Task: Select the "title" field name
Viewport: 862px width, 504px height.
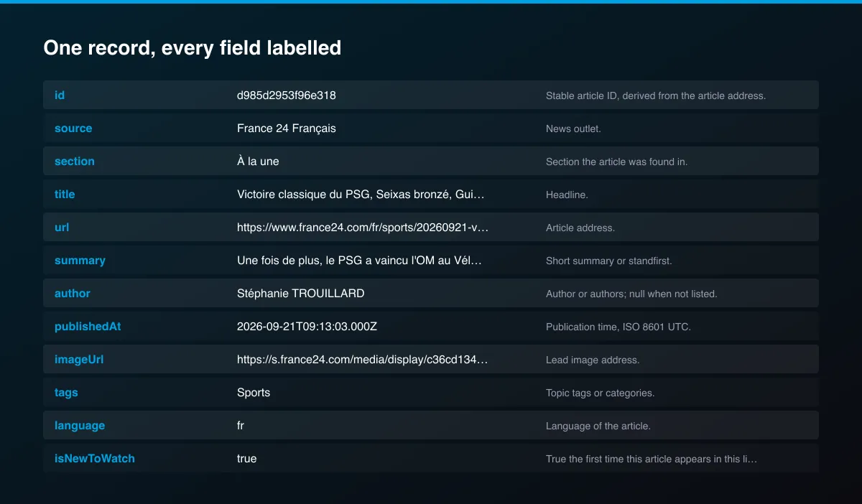Action: tap(65, 195)
